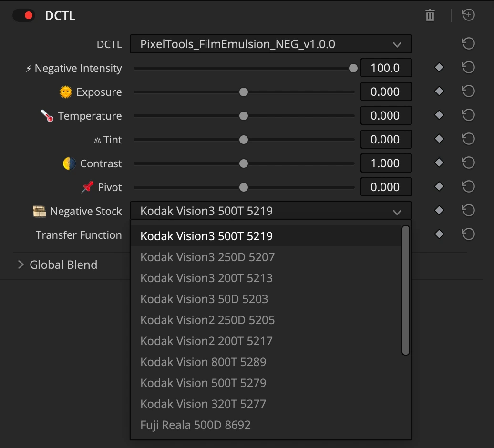The image size is (494, 448).
Task: Reset the Tint parameter
Action: [x=468, y=139]
